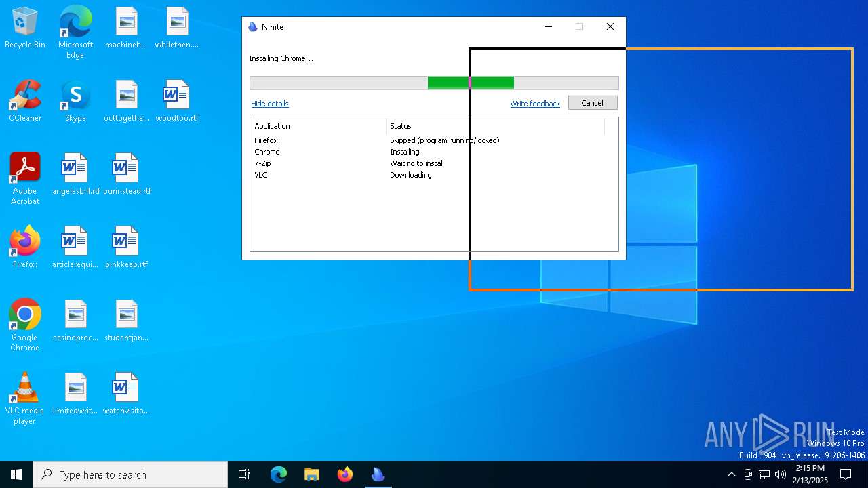
Task: Launch Edge from the taskbar
Action: pos(279,474)
